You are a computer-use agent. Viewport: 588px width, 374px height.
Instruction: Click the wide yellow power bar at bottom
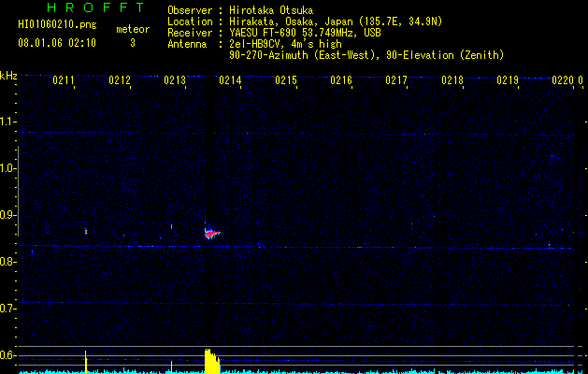(x=212, y=361)
